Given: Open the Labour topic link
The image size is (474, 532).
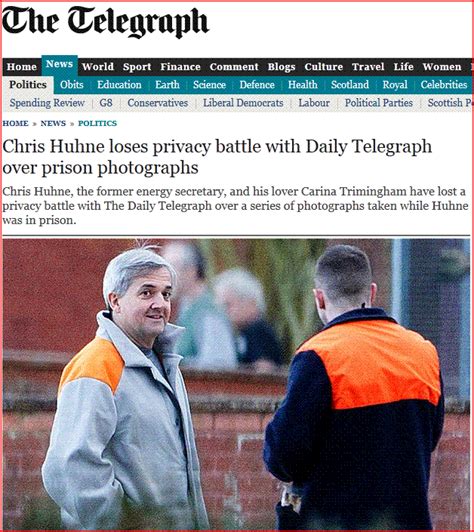Looking at the screenshot, I should (x=314, y=103).
